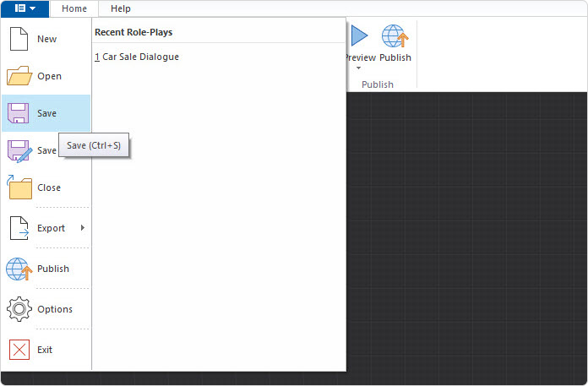
Task: Click the Open folder icon
Action: point(19,76)
